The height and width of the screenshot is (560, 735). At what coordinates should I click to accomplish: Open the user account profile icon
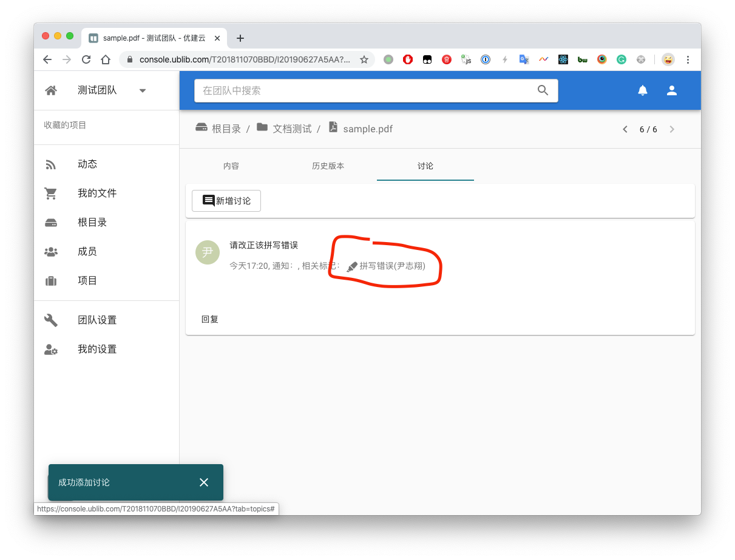pos(672,90)
